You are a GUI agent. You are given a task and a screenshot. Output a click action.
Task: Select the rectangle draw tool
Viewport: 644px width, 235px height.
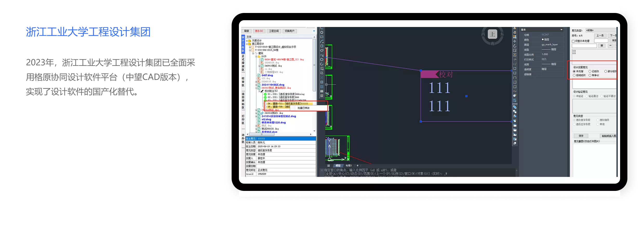[x=322, y=37]
